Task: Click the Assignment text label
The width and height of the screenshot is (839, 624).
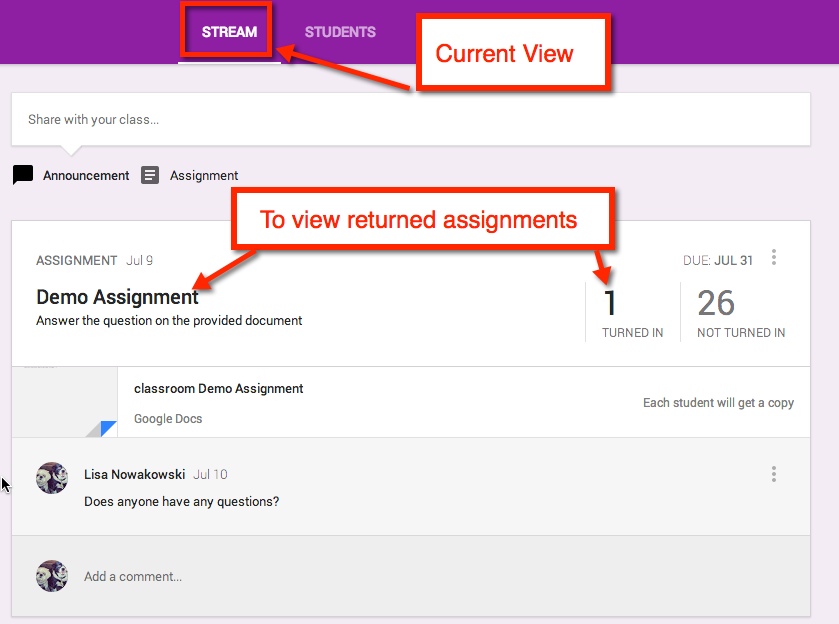Action: 204,175
